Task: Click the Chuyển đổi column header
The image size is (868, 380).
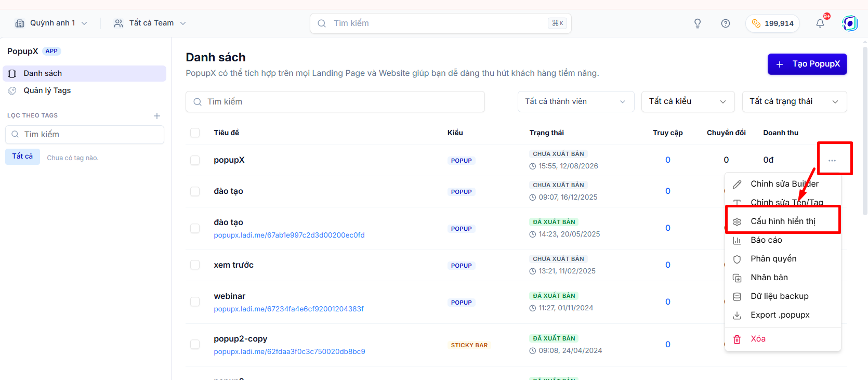Action: click(726, 133)
